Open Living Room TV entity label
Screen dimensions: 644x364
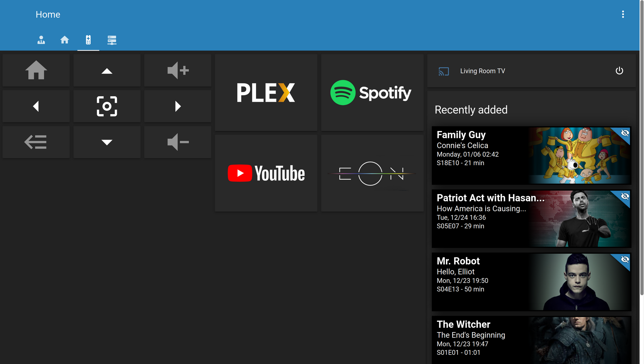click(483, 71)
